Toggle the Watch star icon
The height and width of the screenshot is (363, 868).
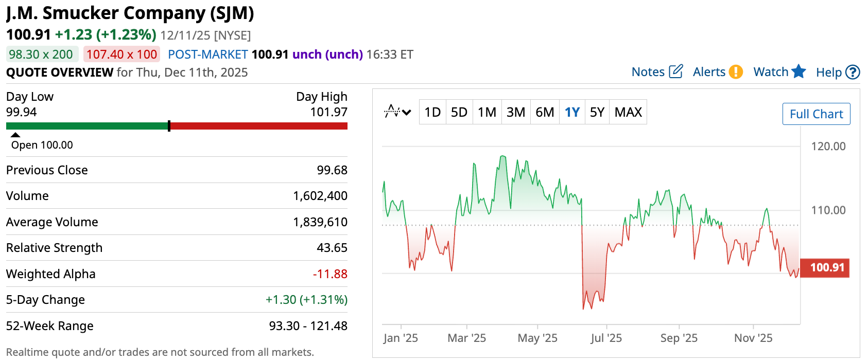coord(798,71)
